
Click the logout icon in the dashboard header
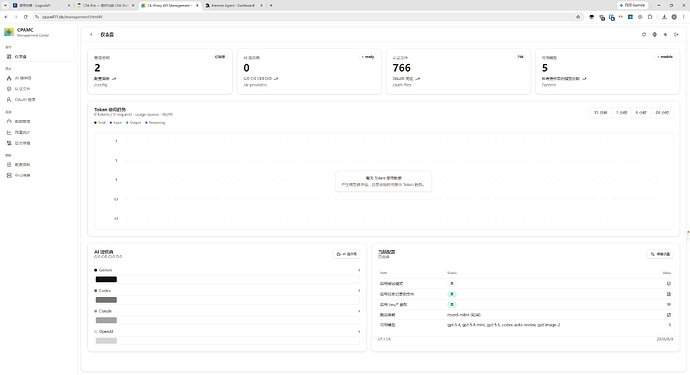pyautogui.click(x=676, y=34)
